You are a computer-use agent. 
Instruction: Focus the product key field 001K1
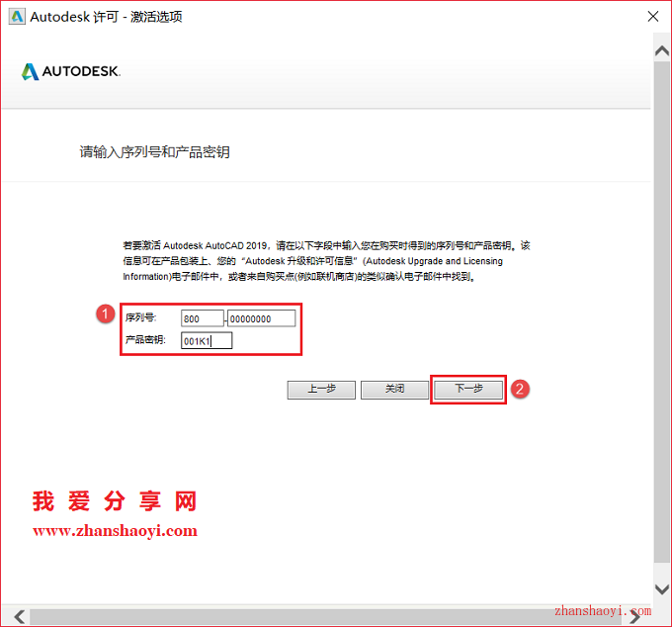[207, 341]
